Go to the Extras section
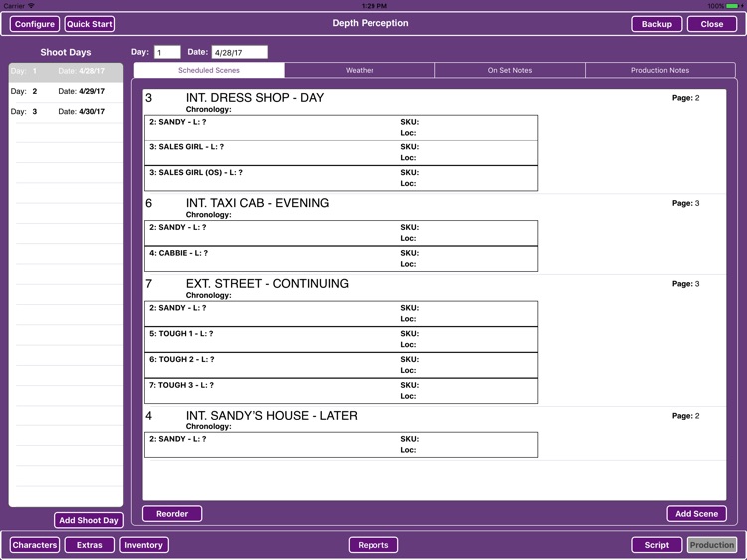 (89, 545)
